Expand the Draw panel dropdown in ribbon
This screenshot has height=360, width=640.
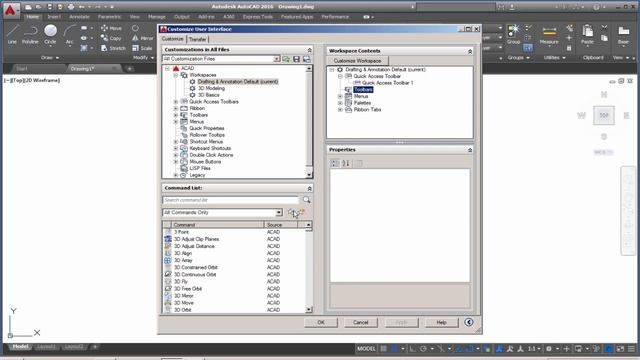pos(50,58)
